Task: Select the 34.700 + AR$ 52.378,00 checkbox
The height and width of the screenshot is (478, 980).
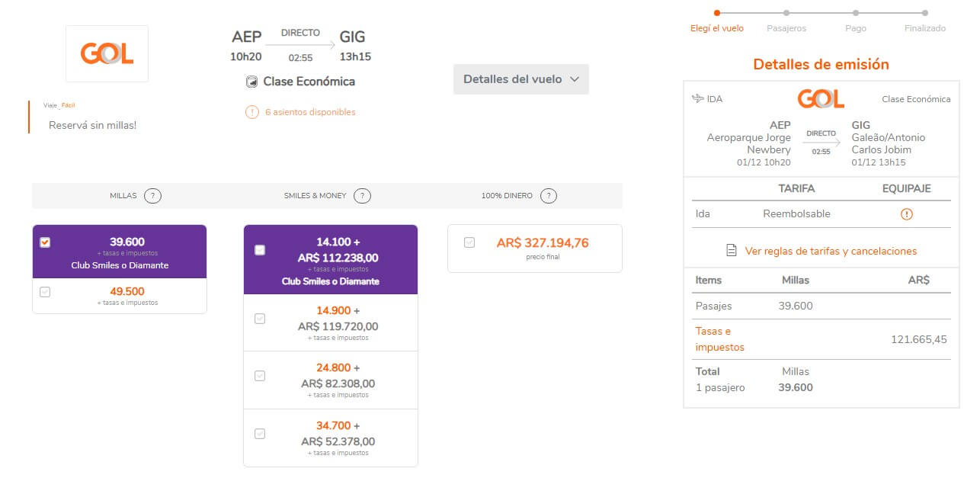Action: 260,433
